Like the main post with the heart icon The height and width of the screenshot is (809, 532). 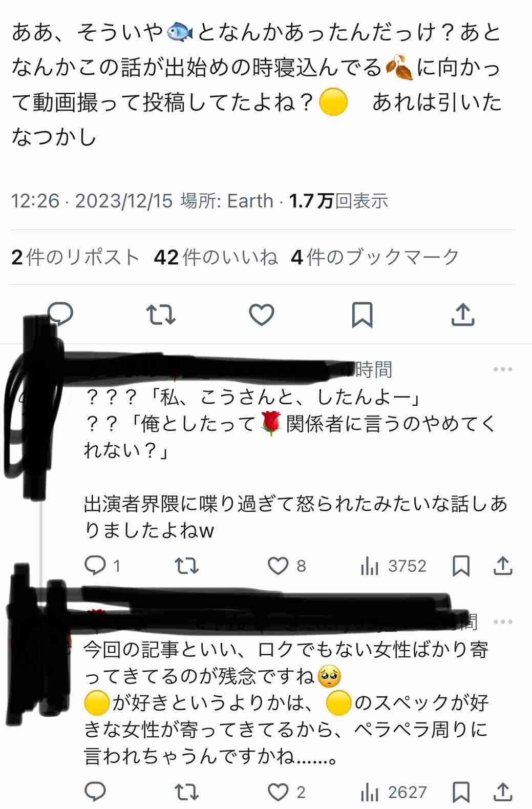coord(262,315)
